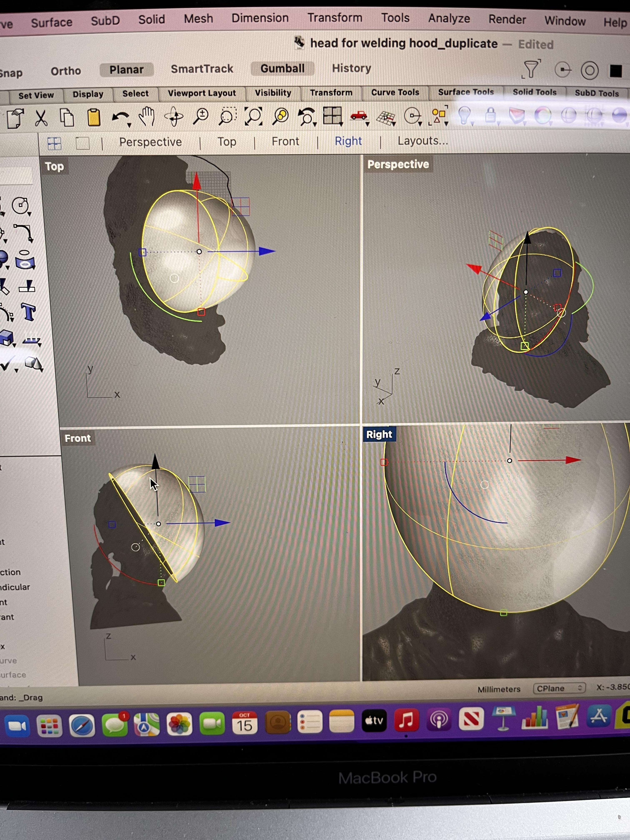Screen dimensions: 630x840
Task: Click the Paste clipboard icon
Action: (94, 117)
